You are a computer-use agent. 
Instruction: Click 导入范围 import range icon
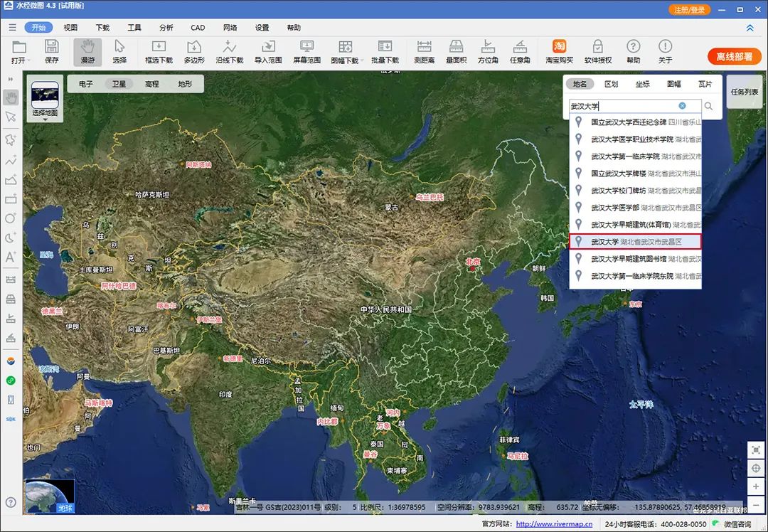pyautogui.click(x=268, y=51)
